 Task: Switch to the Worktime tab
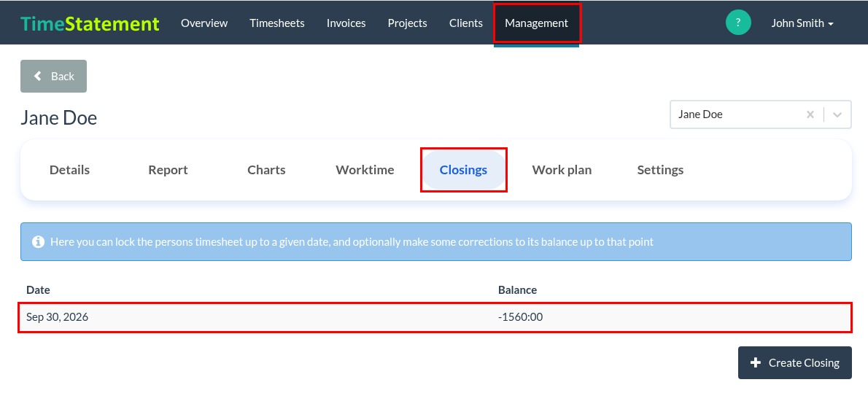coord(365,170)
